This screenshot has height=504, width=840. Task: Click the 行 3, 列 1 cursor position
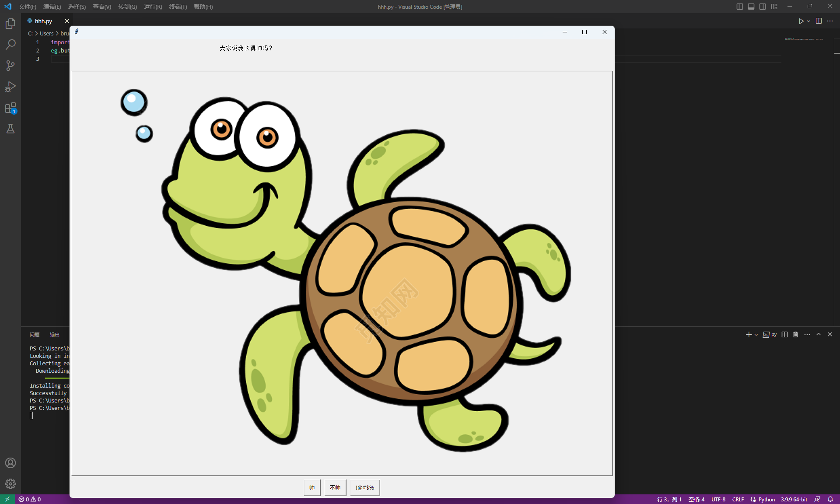click(669, 499)
